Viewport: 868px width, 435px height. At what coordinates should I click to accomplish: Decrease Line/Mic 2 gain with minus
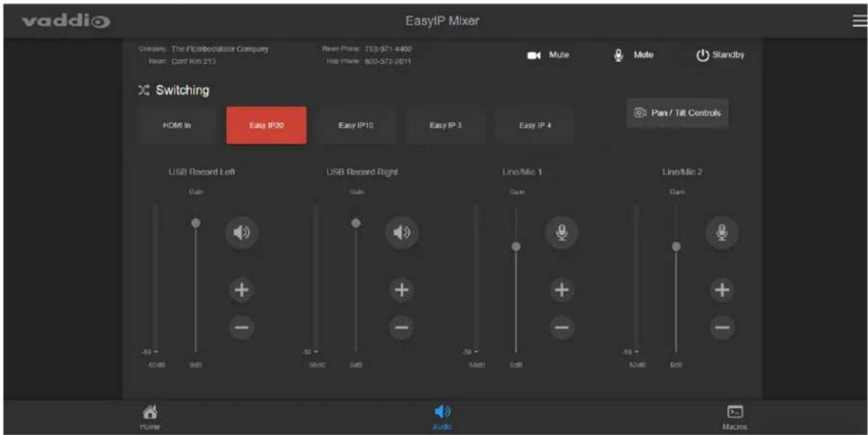coord(722,327)
